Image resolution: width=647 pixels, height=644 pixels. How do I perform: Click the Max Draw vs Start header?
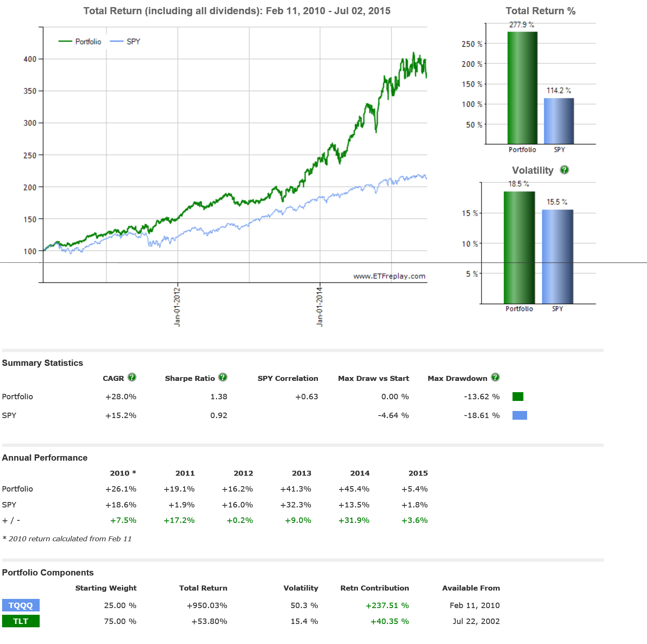click(373, 378)
